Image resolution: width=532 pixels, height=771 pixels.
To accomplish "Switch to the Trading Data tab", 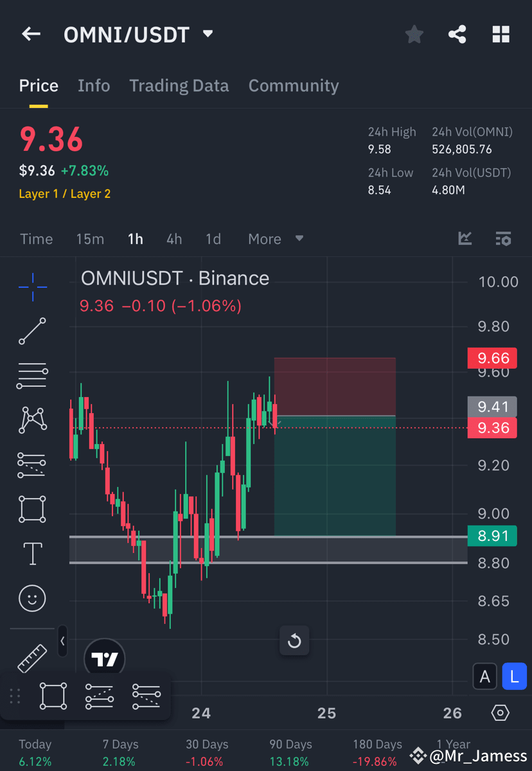I will click(179, 85).
